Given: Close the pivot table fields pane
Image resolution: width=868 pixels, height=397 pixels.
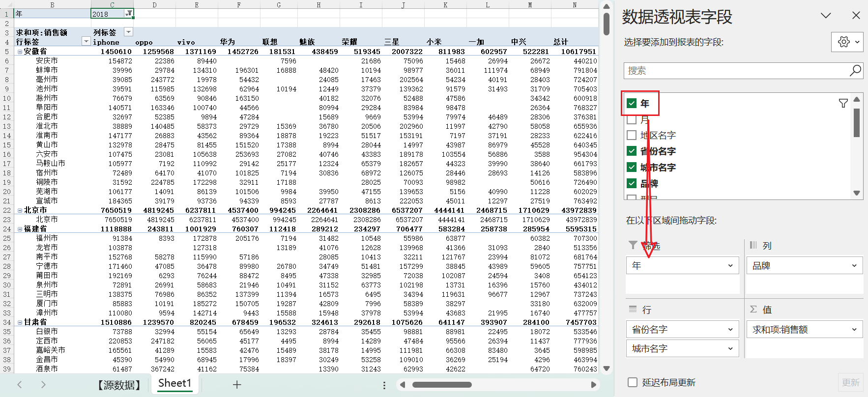Looking at the screenshot, I should pyautogui.click(x=856, y=16).
